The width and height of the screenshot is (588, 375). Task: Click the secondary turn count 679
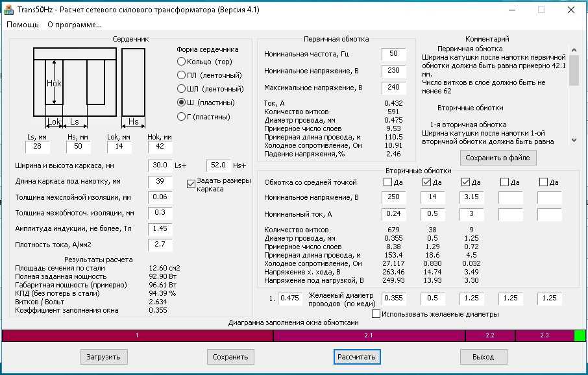click(x=393, y=230)
